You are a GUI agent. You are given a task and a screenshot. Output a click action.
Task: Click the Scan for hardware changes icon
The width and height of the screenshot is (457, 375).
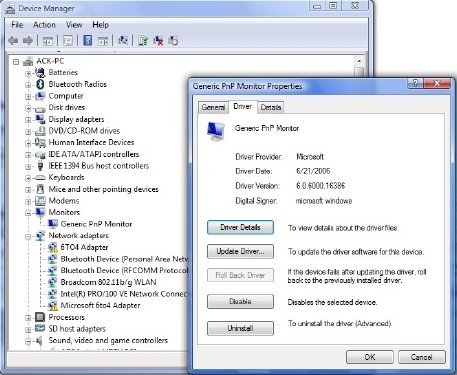(123, 41)
